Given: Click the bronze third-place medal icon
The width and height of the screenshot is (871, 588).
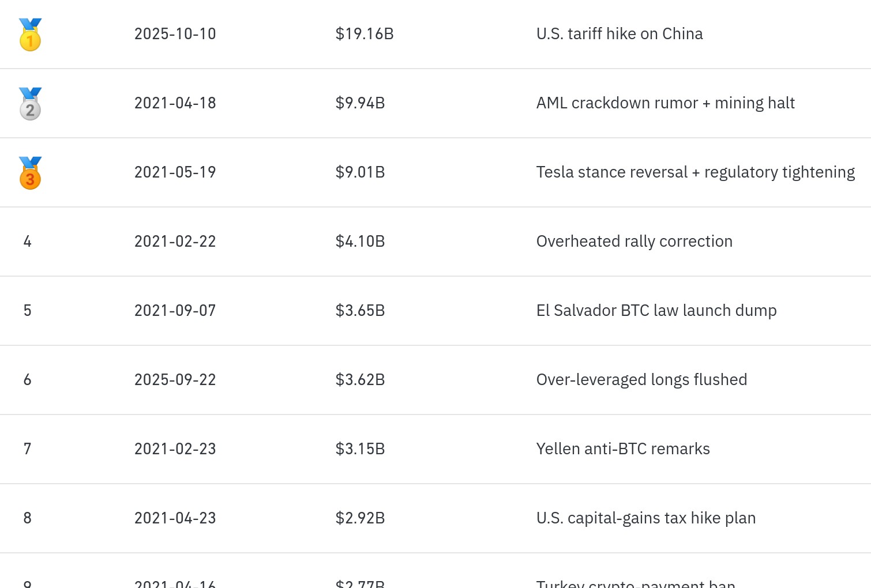Looking at the screenshot, I should (30, 173).
